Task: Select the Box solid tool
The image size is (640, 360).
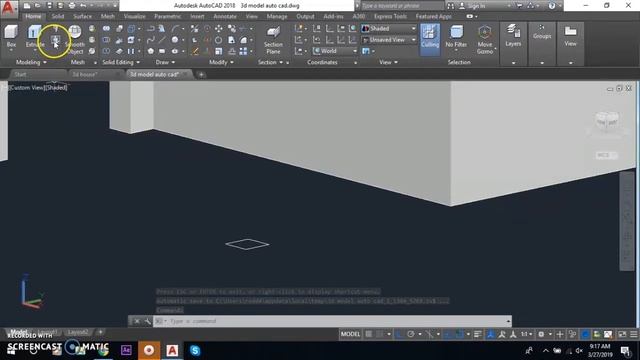Action: pos(11,37)
